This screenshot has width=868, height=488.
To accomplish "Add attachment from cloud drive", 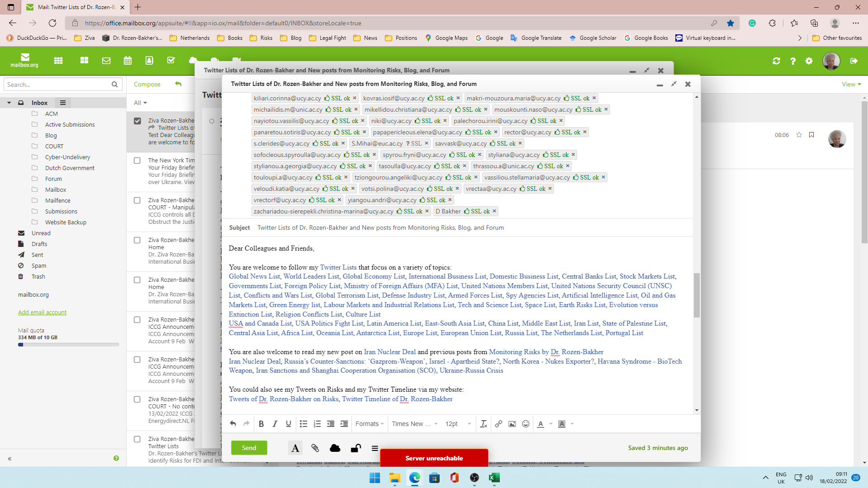I will [x=335, y=448].
